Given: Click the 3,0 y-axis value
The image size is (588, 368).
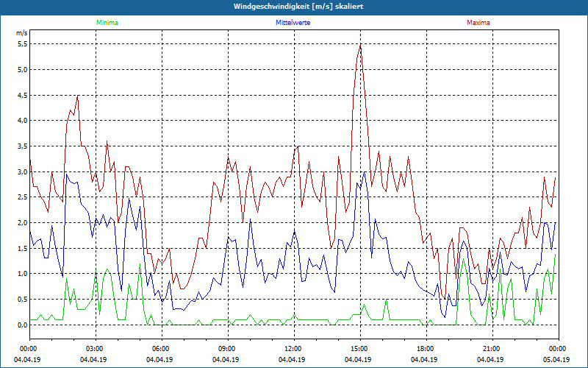Looking at the screenshot, I should pos(23,171).
